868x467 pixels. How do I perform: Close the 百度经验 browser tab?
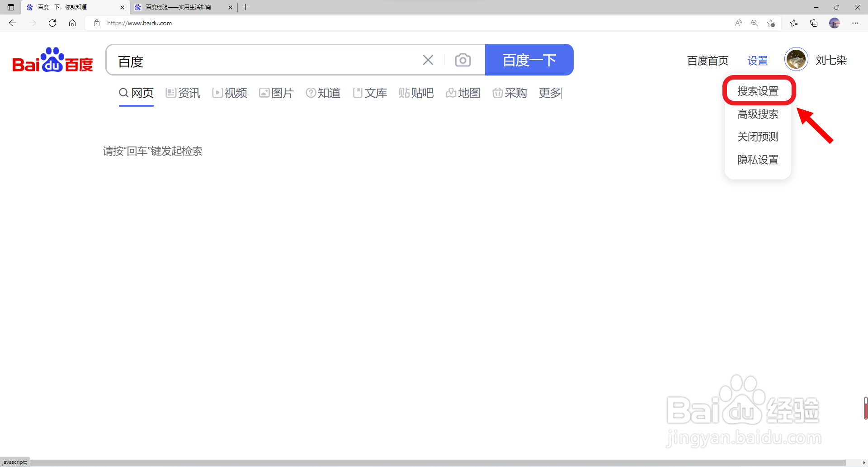click(x=230, y=7)
